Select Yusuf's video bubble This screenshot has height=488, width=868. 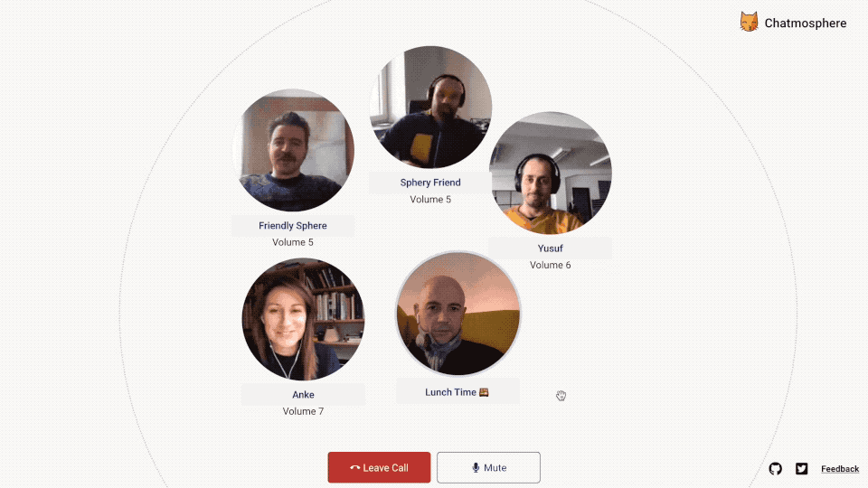551,173
